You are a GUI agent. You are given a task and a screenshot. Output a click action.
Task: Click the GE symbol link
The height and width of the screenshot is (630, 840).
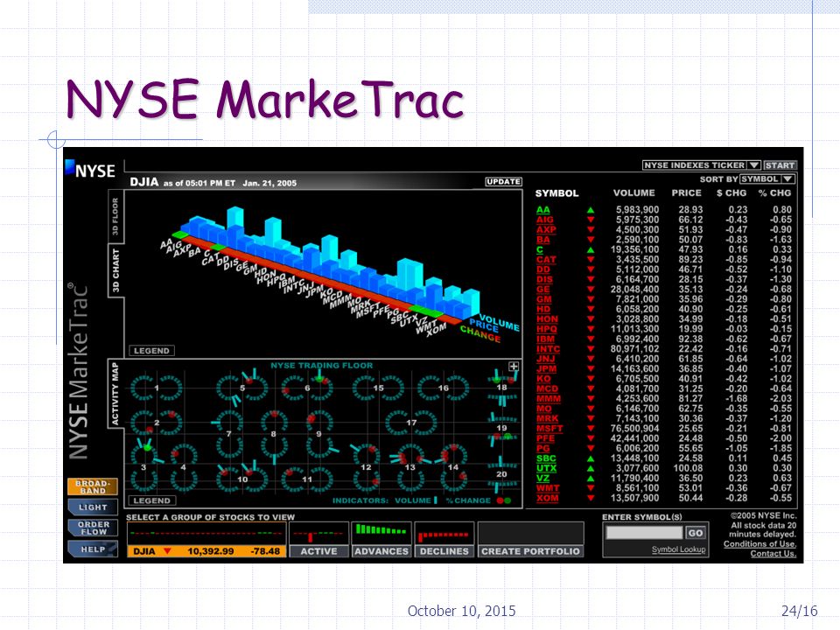pos(543,290)
